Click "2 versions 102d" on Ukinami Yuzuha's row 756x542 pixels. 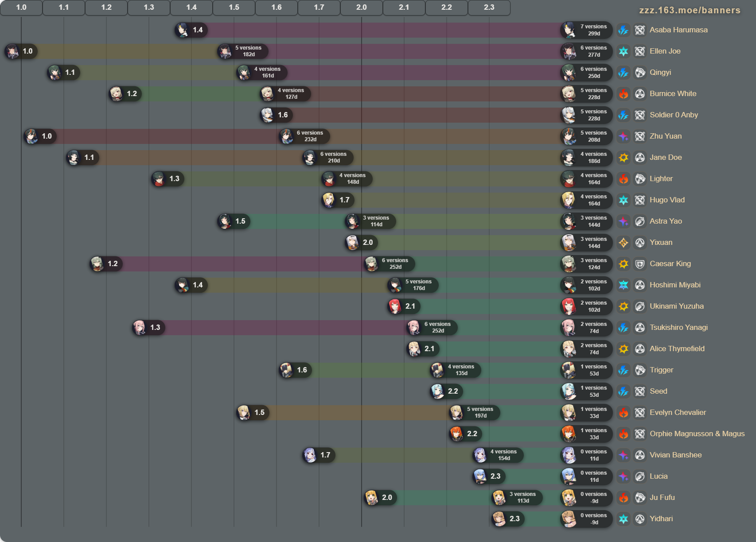click(x=586, y=306)
